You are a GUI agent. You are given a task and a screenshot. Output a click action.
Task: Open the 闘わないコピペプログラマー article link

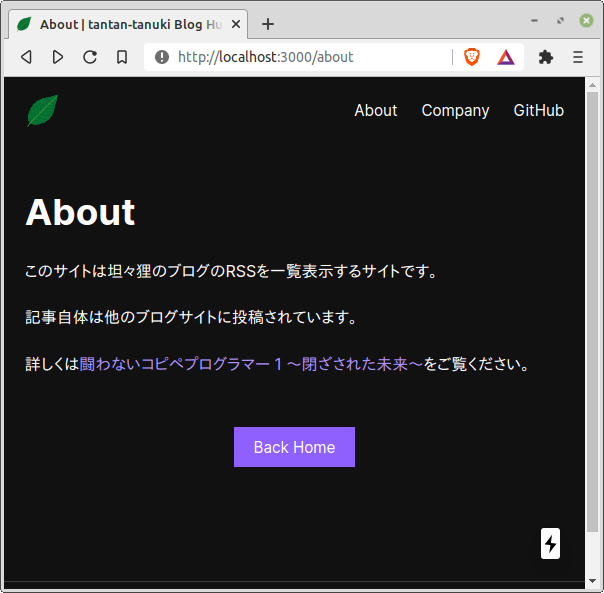point(251,364)
